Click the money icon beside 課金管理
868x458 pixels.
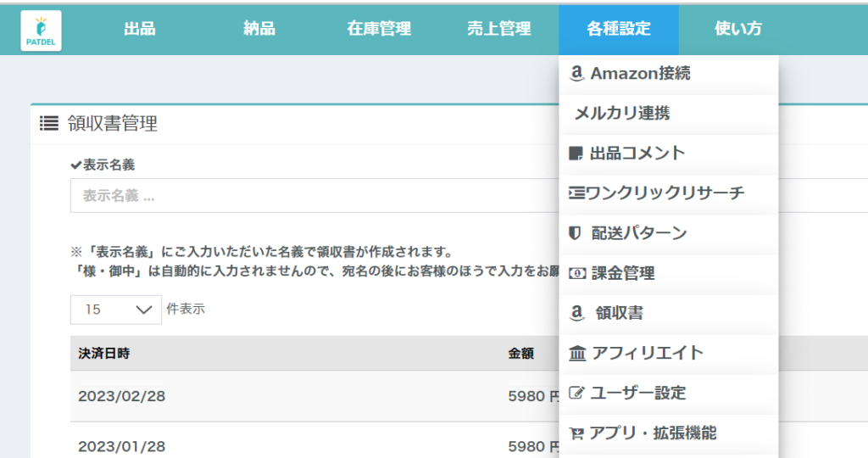(576, 273)
